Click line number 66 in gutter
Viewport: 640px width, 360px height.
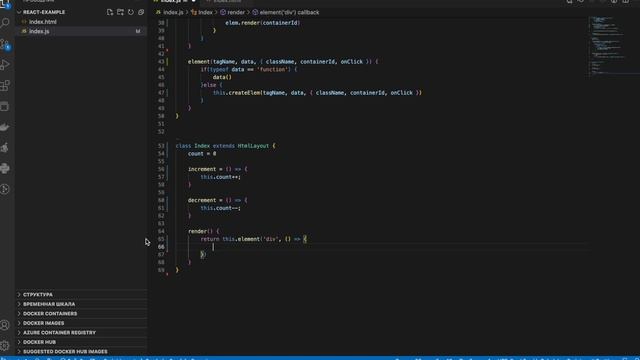pyautogui.click(x=161, y=247)
